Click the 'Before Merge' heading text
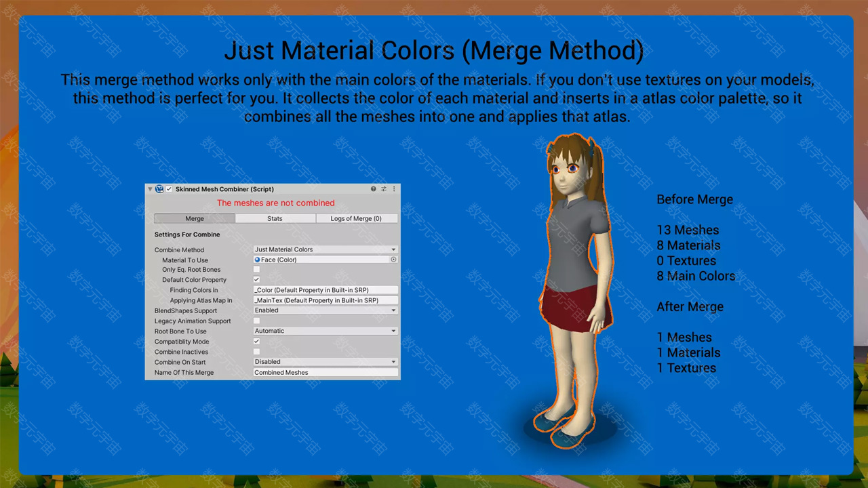Image resolution: width=868 pixels, height=488 pixels. (694, 199)
